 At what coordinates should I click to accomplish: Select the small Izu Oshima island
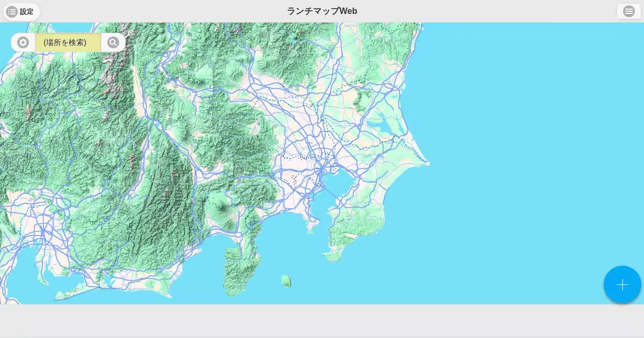tap(287, 281)
